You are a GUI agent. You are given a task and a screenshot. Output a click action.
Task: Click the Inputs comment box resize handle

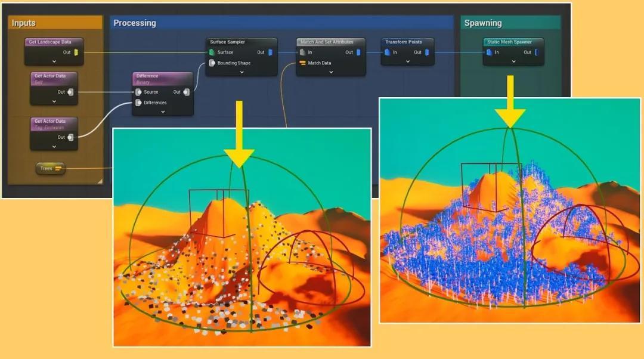(x=100, y=181)
